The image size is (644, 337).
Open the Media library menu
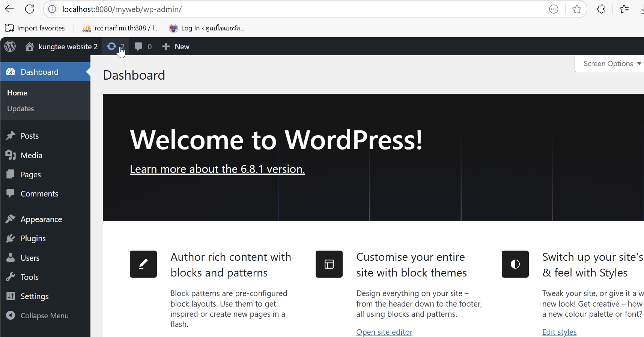[31, 155]
